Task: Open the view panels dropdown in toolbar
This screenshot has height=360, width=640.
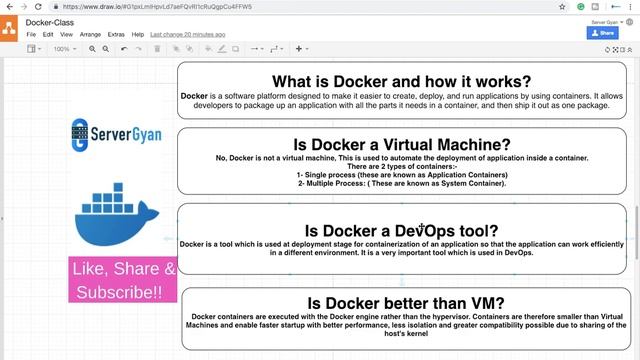Action: 34,49
